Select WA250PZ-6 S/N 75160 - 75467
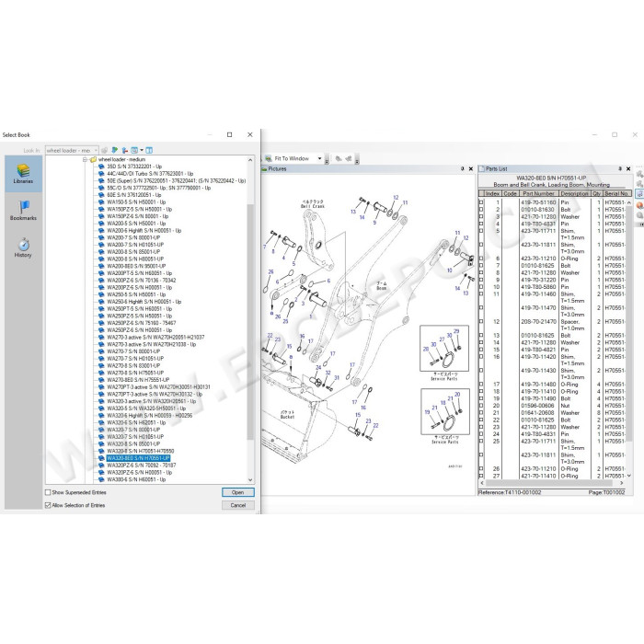The height and width of the screenshot is (644, 644). 142,323
